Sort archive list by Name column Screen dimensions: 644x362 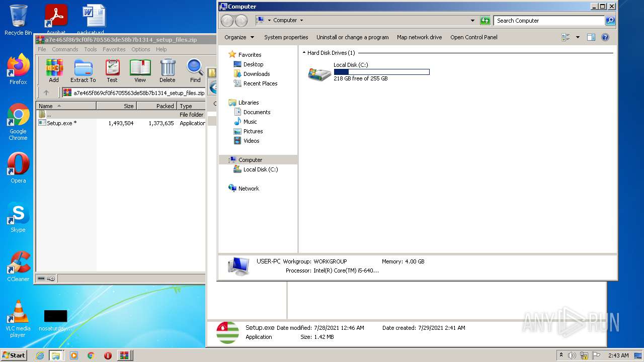tap(66, 106)
